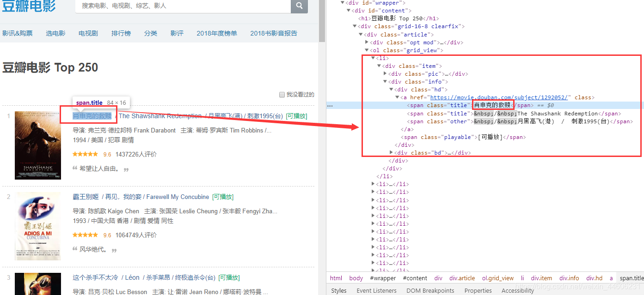The image size is (644, 295).
Task: Collapse the div class="item" node
Action: (379, 66)
